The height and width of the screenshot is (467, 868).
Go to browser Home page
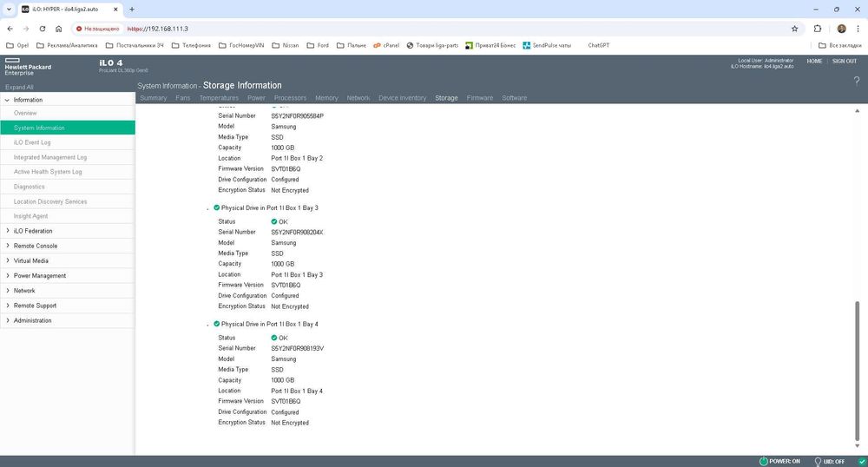59,29
